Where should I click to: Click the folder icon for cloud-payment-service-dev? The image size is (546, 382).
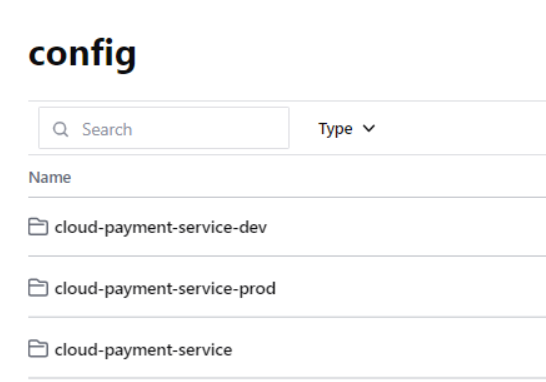pos(38,227)
